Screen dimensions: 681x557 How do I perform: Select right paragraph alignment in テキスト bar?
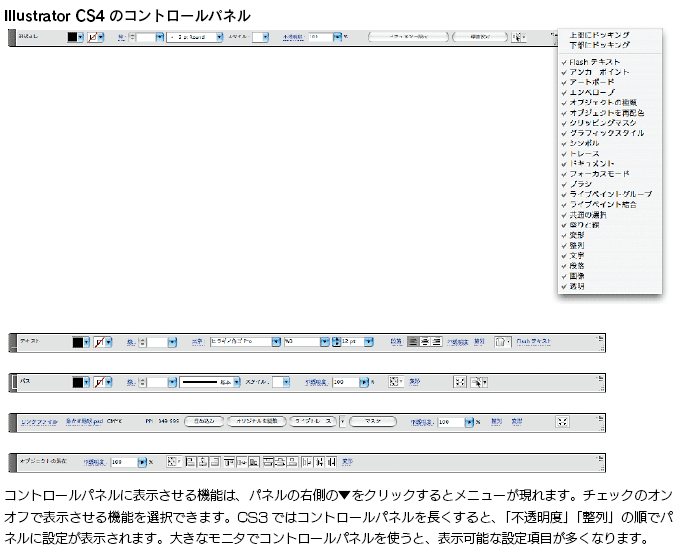(x=436, y=342)
